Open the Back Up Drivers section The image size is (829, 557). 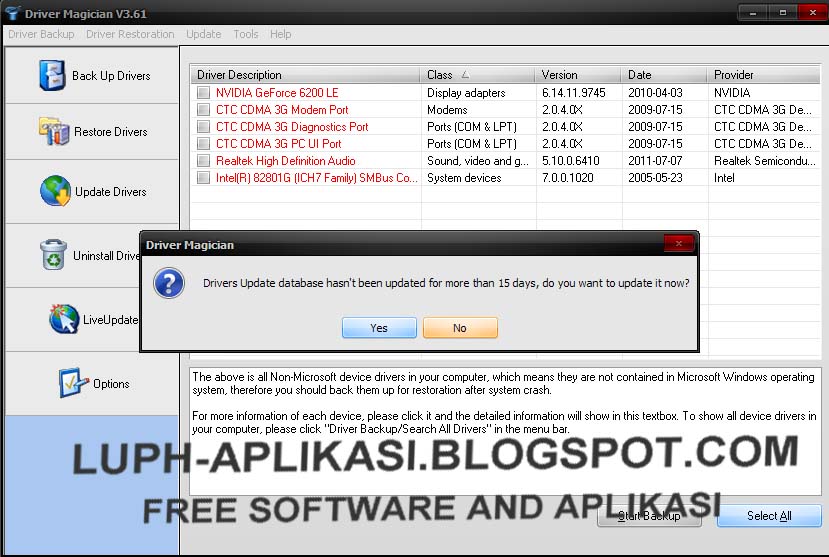(93, 76)
